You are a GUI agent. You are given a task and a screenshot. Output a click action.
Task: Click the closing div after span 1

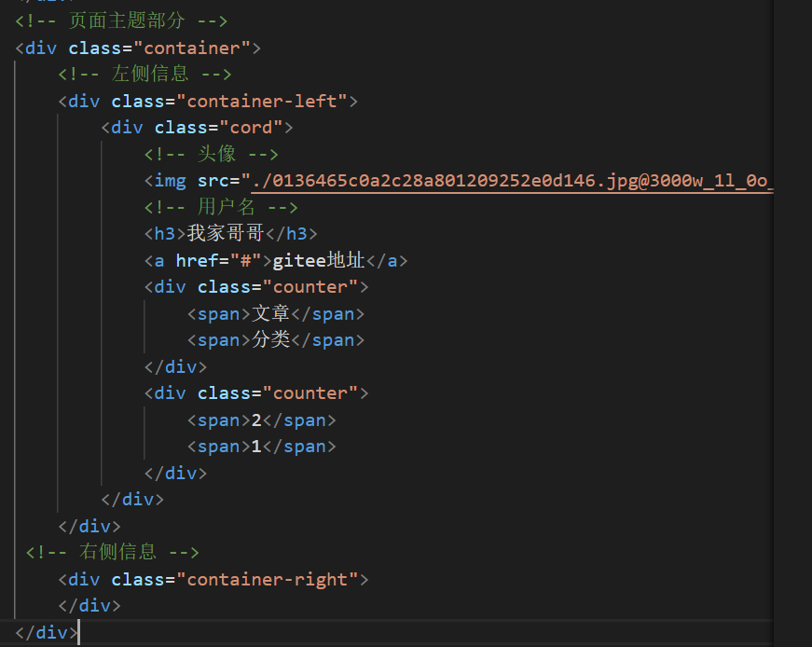[175, 473]
